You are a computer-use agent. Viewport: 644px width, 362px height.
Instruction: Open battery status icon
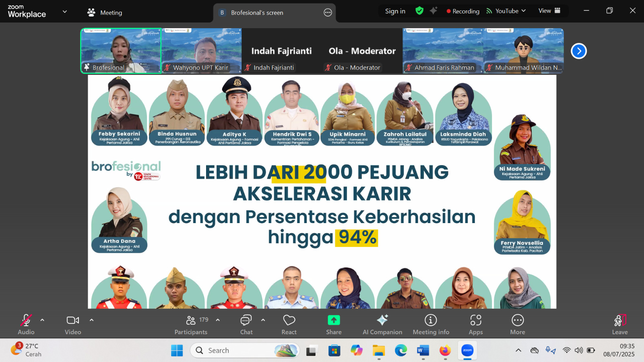pos(591,350)
